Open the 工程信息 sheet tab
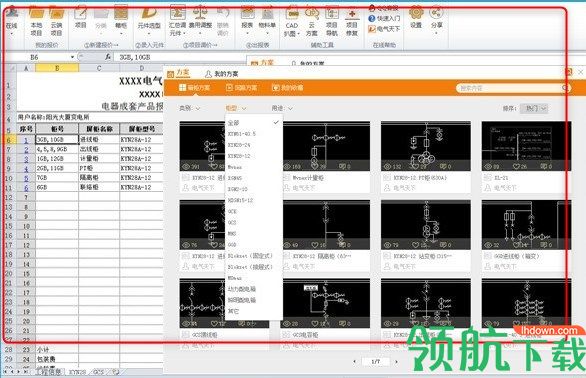 tap(49, 372)
